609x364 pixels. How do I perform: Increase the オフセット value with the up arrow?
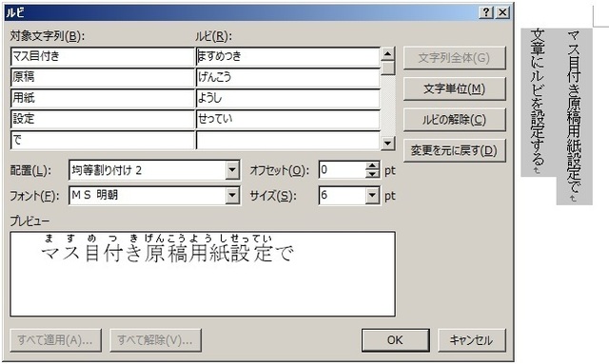tap(372, 165)
